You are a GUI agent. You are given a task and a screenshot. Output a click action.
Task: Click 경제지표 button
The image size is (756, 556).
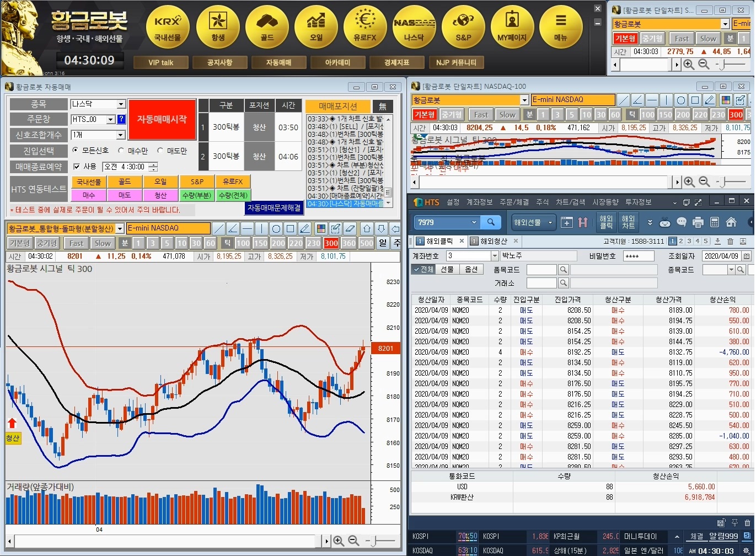[396, 62]
